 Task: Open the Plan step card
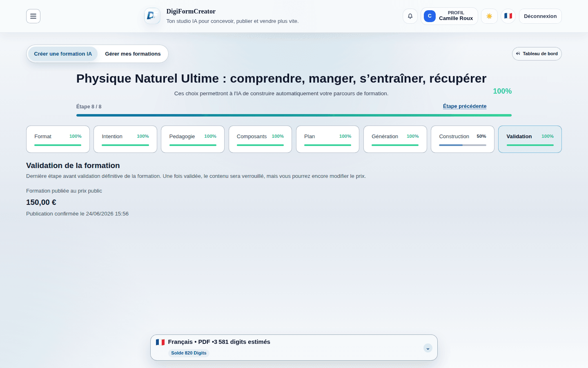327,139
